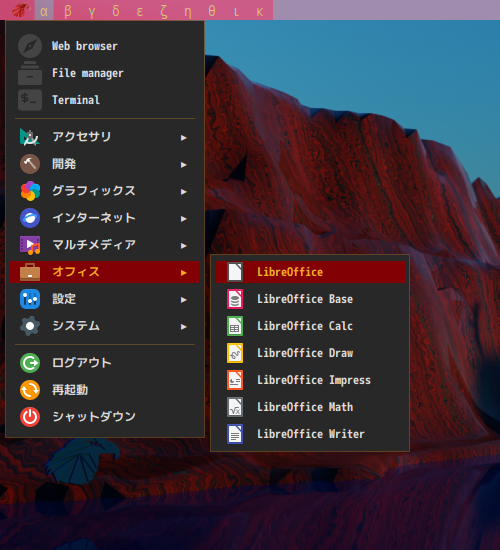The height and width of the screenshot is (550, 500).
Task: Switch to workspace κ
Action: [x=260, y=11]
